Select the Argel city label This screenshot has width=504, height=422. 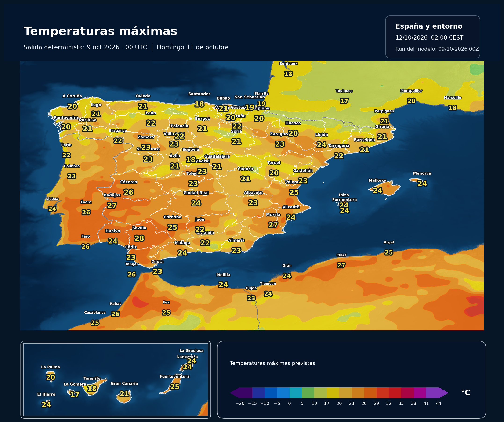(389, 242)
